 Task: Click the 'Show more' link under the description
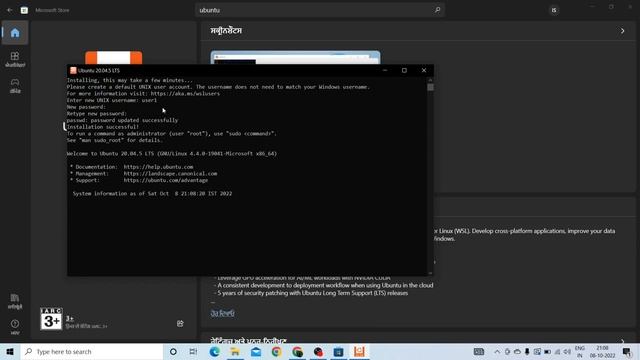222,313
